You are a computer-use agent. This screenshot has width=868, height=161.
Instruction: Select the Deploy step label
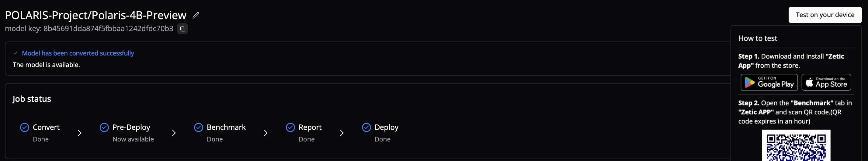click(x=387, y=127)
